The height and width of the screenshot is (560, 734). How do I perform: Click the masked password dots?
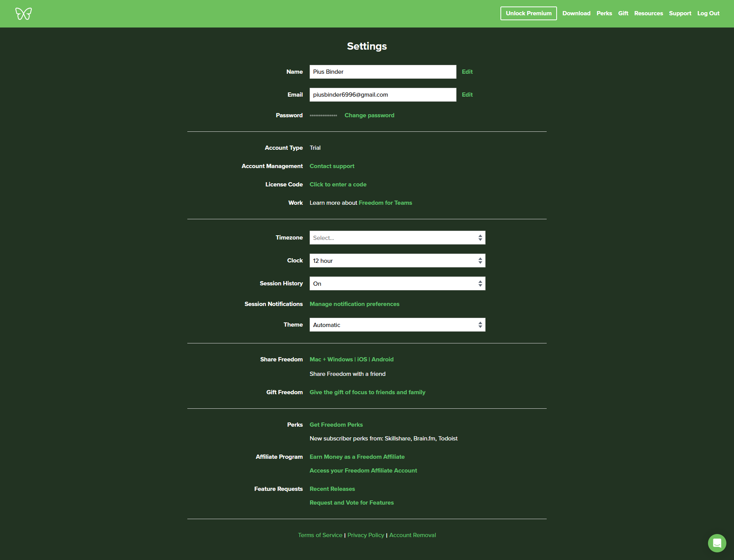323,115
